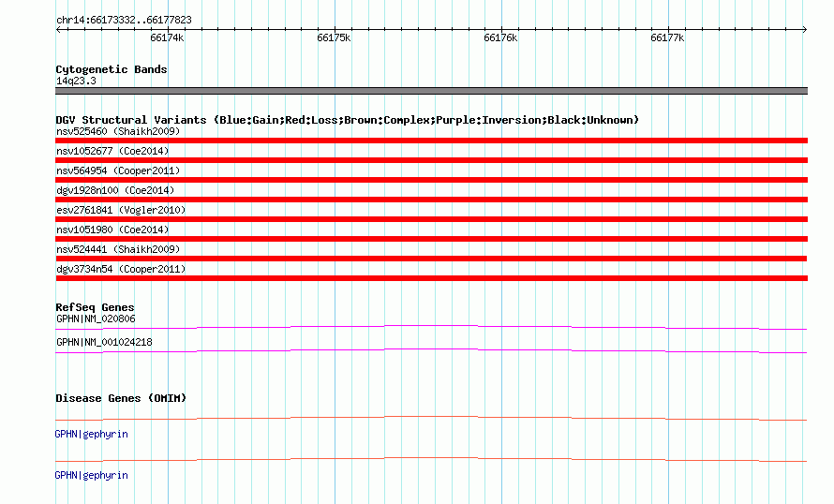Click the dgv1928n100 (Coe2014) label
This screenshot has width=834, height=504.
(115, 190)
